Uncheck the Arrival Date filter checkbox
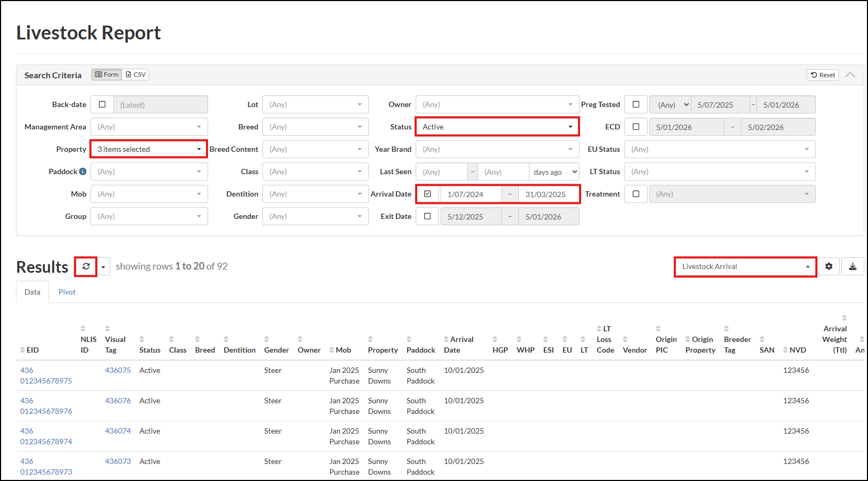 click(427, 194)
